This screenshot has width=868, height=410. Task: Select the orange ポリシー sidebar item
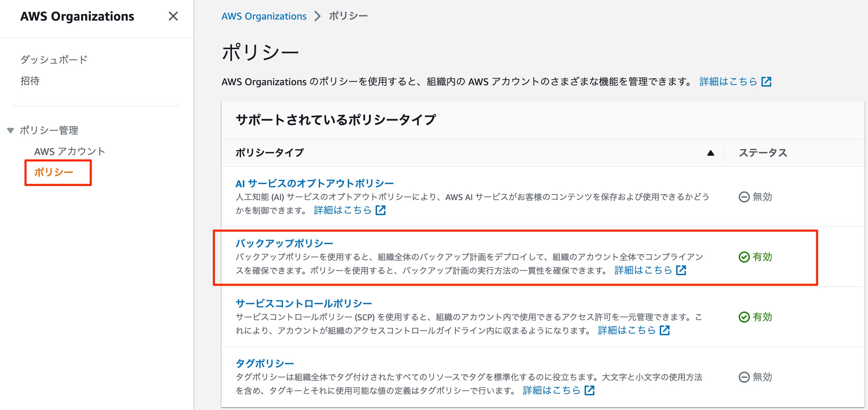pyautogui.click(x=53, y=172)
